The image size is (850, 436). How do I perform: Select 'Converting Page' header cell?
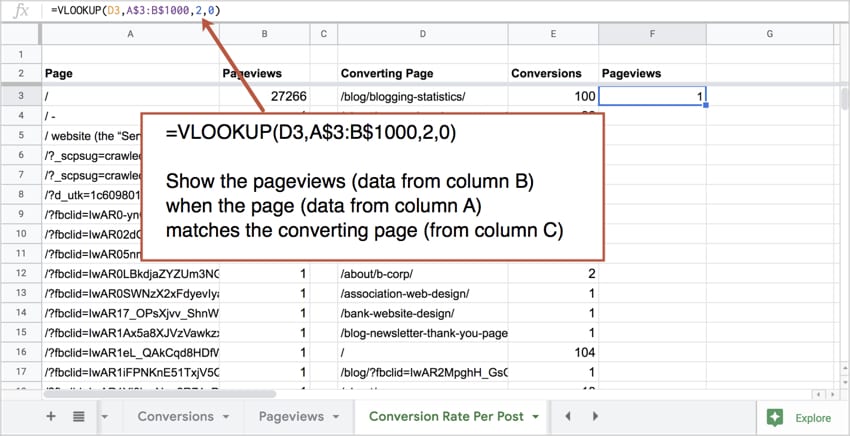tap(423, 73)
